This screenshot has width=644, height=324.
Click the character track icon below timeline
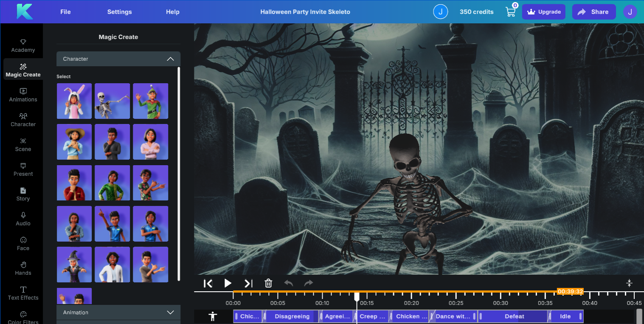[212, 316]
